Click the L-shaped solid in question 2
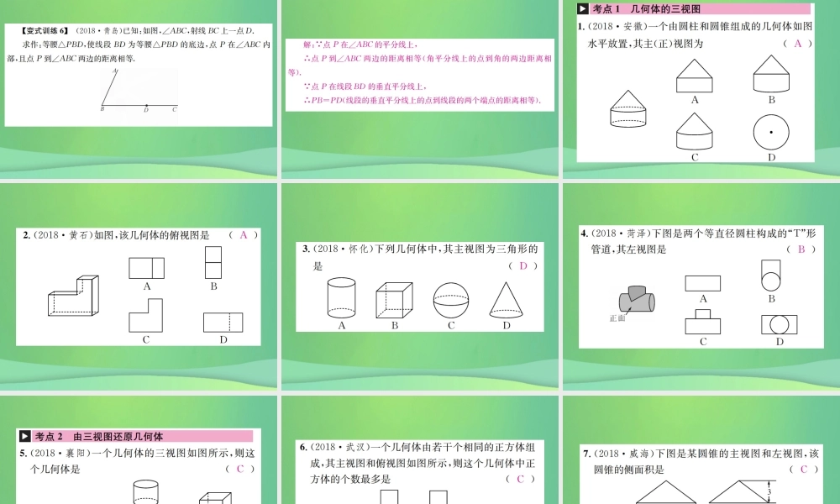The width and height of the screenshot is (840, 504). click(x=73, y=296)
